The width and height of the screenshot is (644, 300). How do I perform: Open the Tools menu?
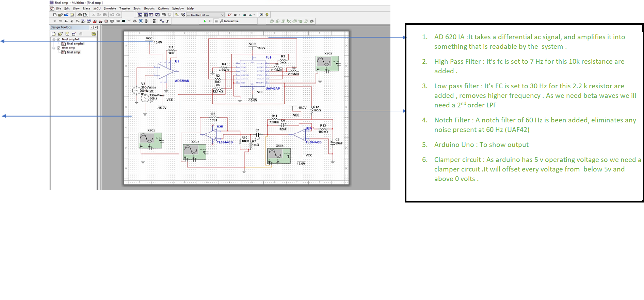(x=137, y=9)
